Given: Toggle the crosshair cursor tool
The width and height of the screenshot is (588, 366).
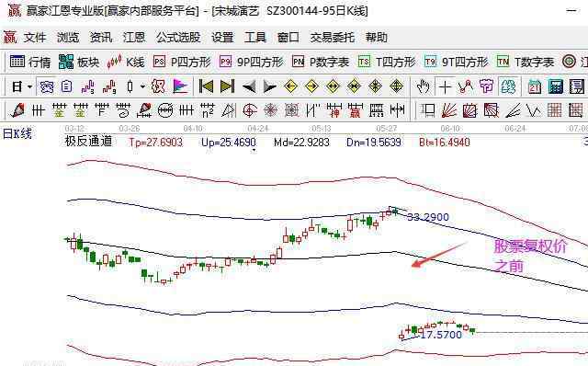Looking at the screenshot, I should [445, 87].
